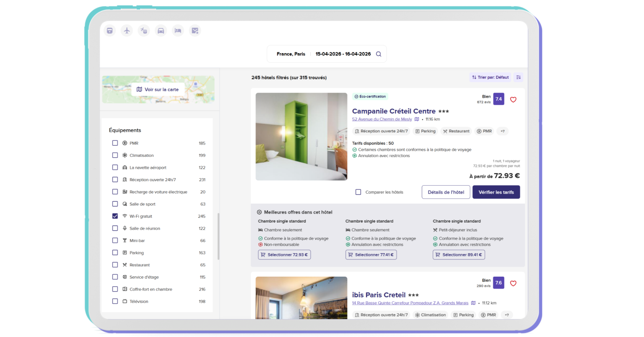Open the Trier par: Défaut dropdown
Screen dimensions: 644x337
pos(490,77)
